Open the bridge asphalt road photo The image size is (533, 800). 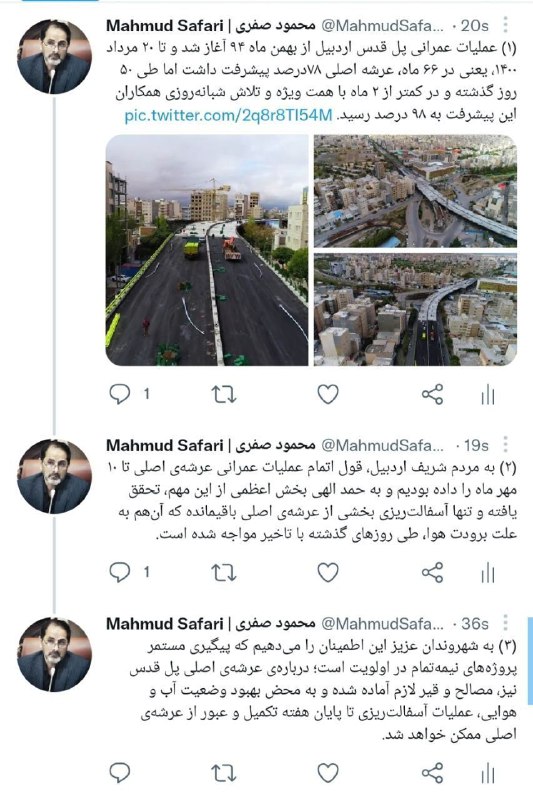[x=207, y=250]
